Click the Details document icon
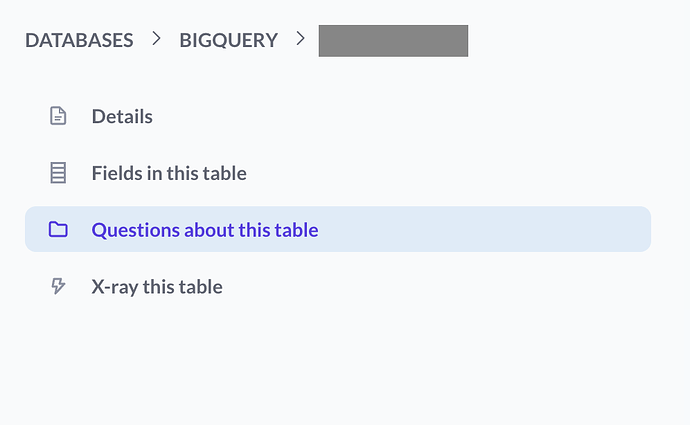Image resolution: width=690 pixels, height=425 pixels. (58, 116)
